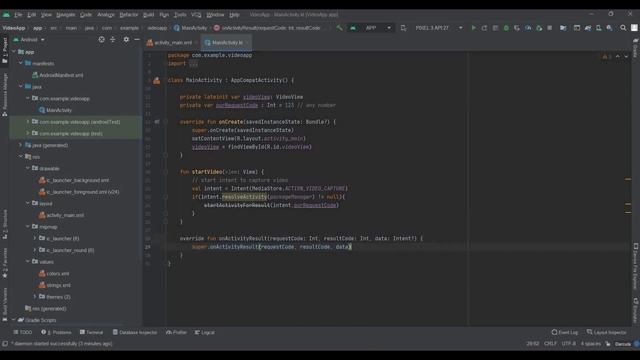Fold the startVideo function in gutter
The height and width of the screenshot is (360, 640).
[x=165, y=172]
